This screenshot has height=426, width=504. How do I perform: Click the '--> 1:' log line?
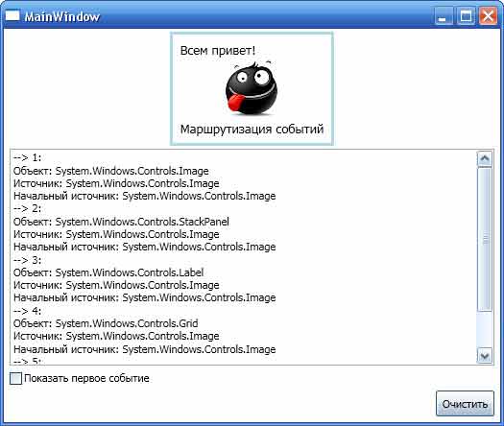28,157
